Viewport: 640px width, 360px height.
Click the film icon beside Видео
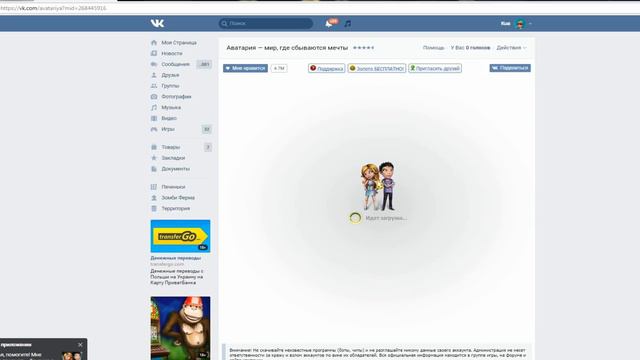[154, 118]
